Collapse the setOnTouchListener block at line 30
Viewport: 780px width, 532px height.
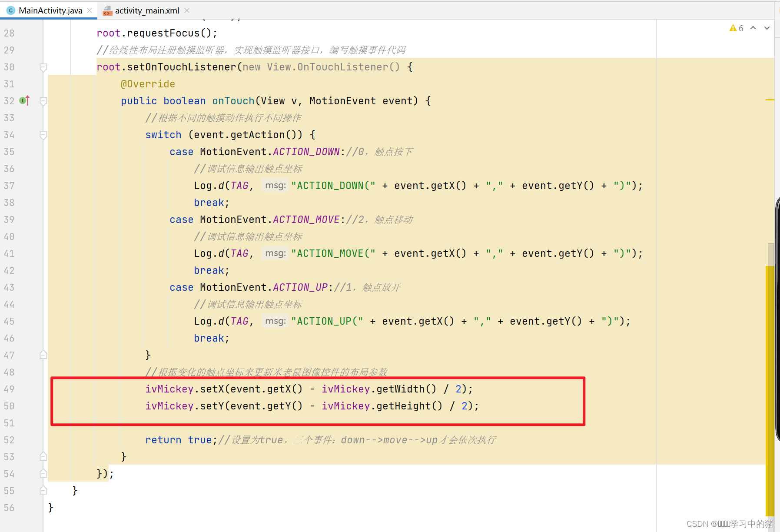[x=43, y=67]
